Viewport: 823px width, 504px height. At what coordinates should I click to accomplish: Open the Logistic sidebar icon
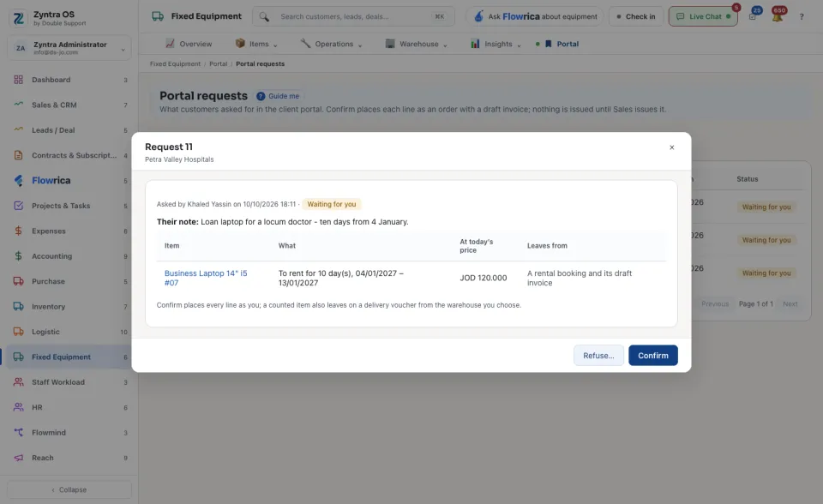click(x=18, y=331)
